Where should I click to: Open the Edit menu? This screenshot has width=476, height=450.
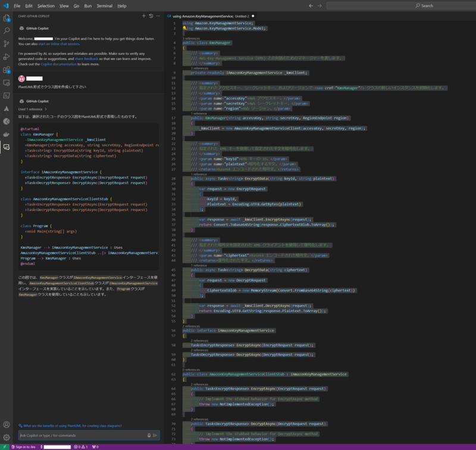pyautogui.click(x=29, y=6)
